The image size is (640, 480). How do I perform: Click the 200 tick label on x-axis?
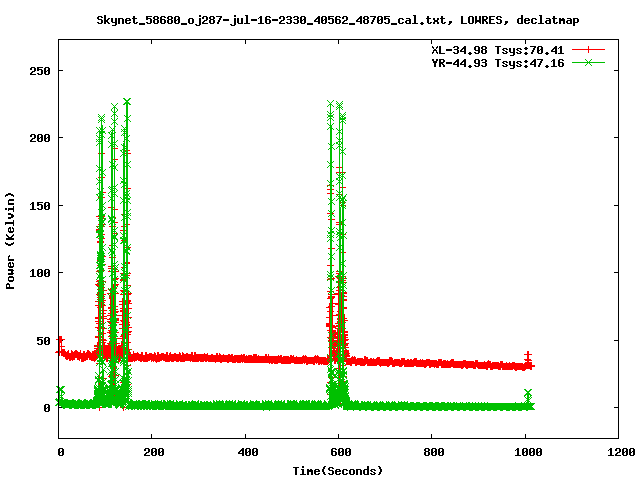(152, 453)
